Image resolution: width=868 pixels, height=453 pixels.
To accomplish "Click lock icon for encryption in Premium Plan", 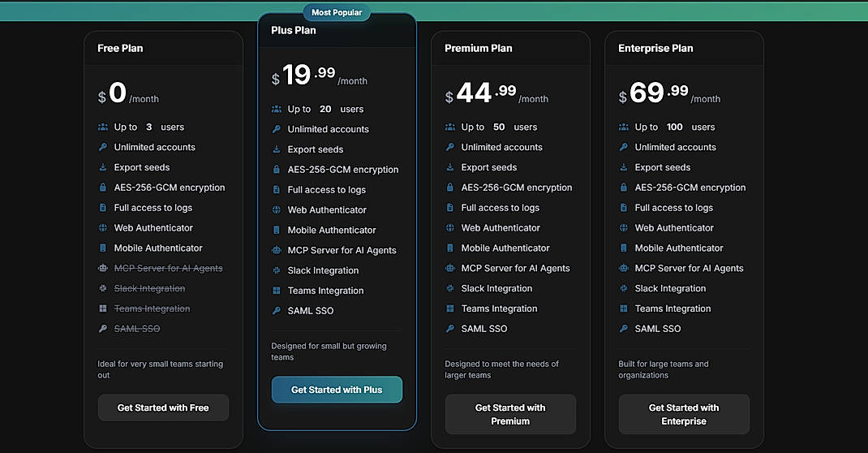I will [450, 188].
